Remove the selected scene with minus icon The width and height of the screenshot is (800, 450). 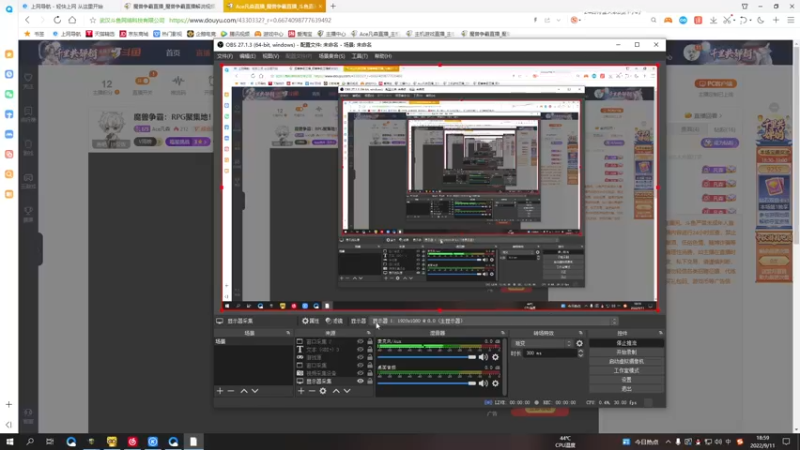pyautogui.click(x=231, y=391)
